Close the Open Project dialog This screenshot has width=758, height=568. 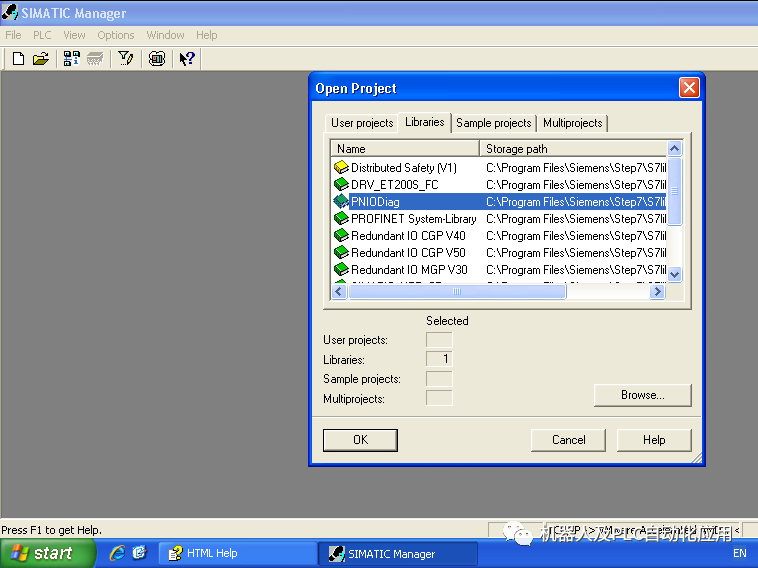pyautogui.click(x=689, y=87)
